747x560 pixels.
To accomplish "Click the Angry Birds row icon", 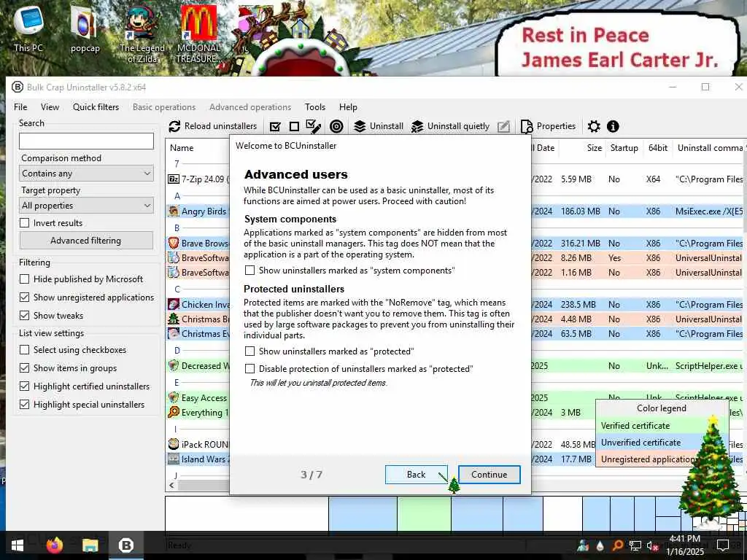I will pos(174,211).
